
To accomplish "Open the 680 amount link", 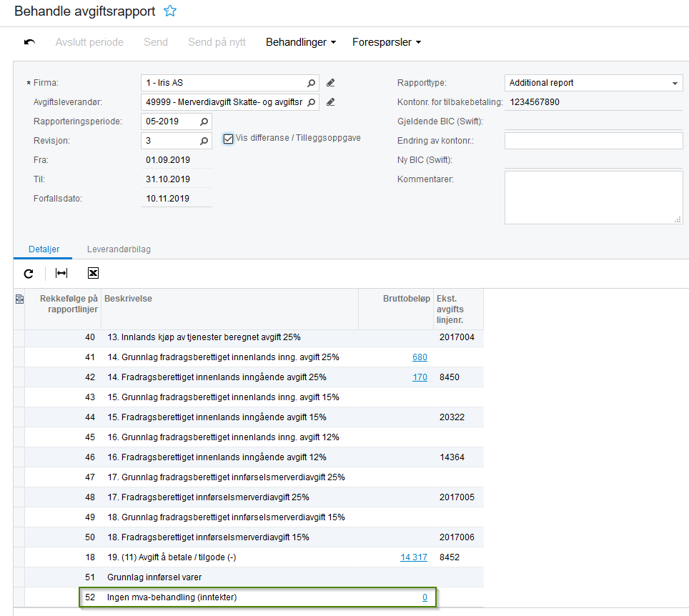I will (420, 357).
